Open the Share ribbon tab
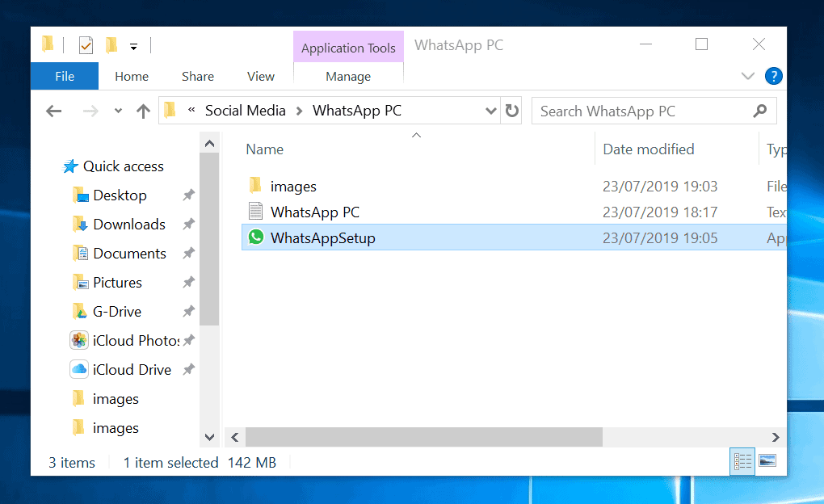The image size is (824, 504). click(x=198, y=76)
